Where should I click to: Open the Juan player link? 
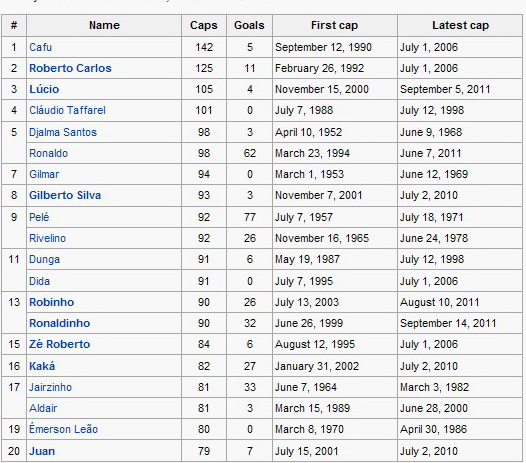click(42, 451)
